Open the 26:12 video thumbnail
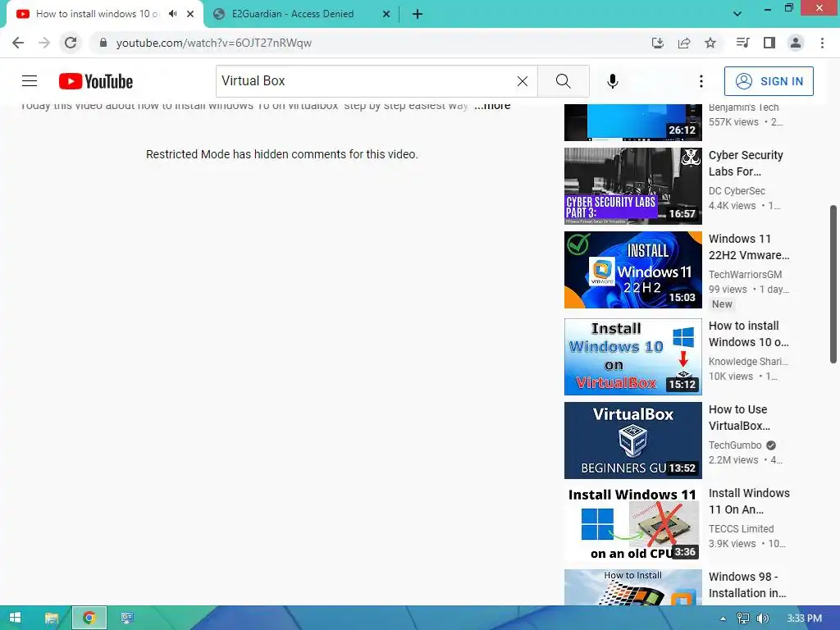840x630 pixels. 632,122
